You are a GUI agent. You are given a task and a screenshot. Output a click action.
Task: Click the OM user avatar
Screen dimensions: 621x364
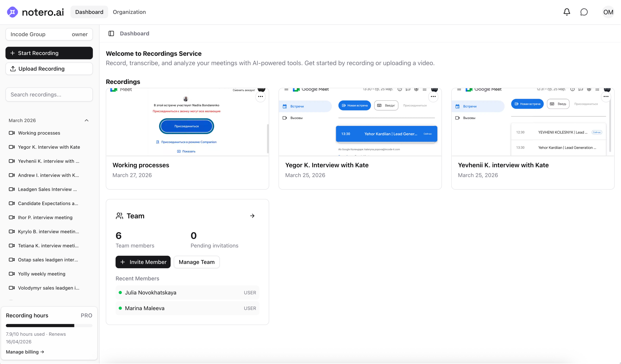[608, 12]
